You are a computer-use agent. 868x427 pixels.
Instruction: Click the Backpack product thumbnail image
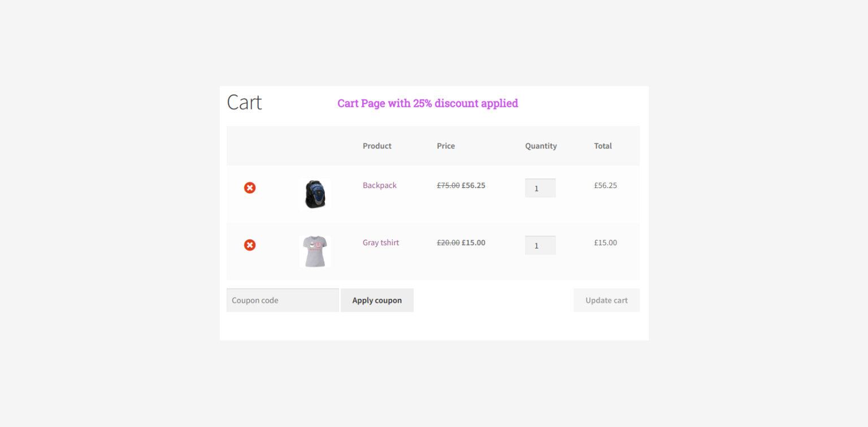(x=315, y=194)
